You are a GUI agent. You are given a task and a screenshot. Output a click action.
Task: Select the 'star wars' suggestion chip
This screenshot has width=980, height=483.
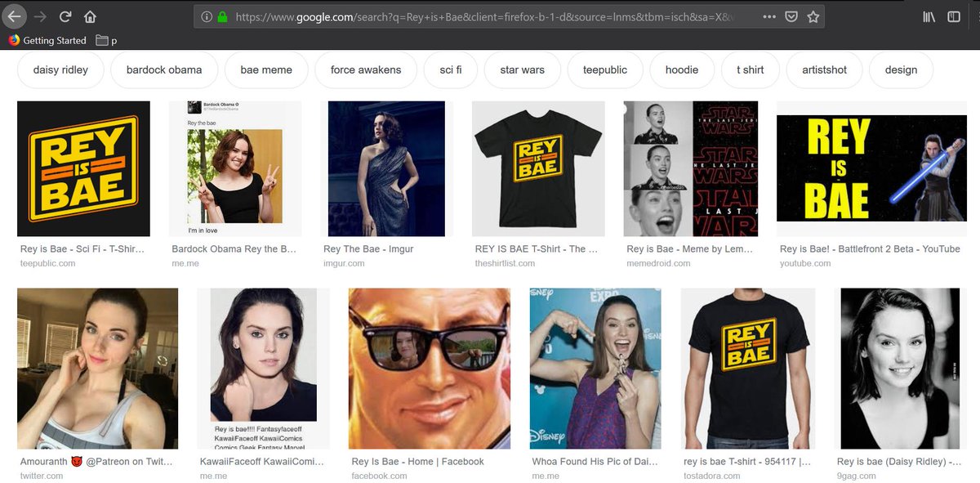pos(523,69)
